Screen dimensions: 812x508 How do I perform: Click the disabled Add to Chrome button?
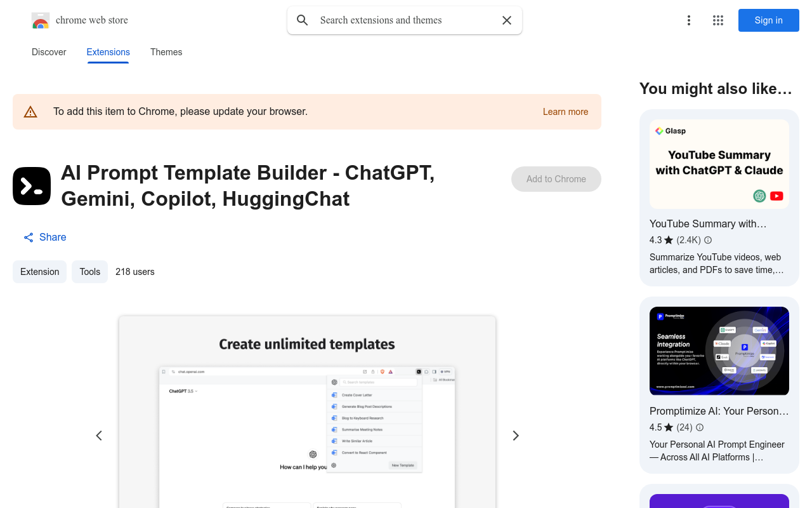click(x=556, y=179)
